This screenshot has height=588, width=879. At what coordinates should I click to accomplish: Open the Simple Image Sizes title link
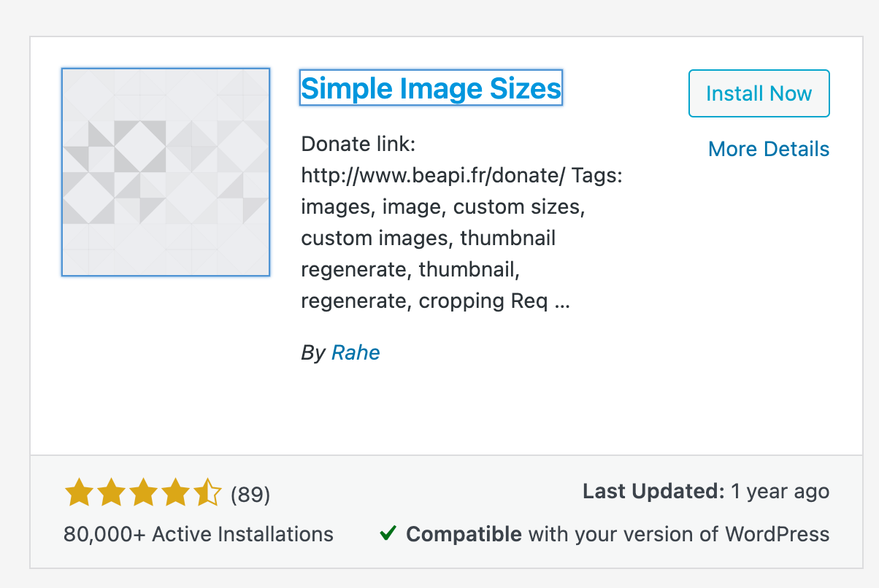pos(431,88)
